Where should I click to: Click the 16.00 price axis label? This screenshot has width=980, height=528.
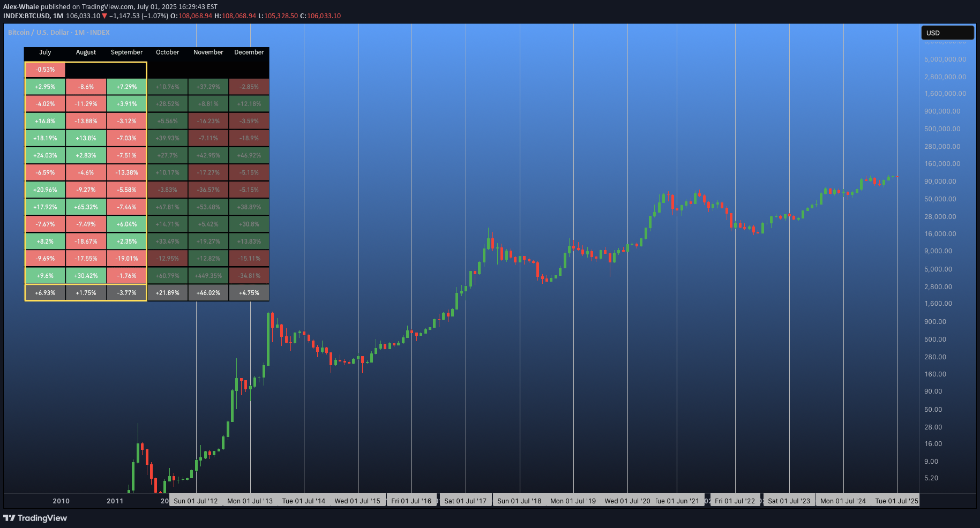click(933, 444)
